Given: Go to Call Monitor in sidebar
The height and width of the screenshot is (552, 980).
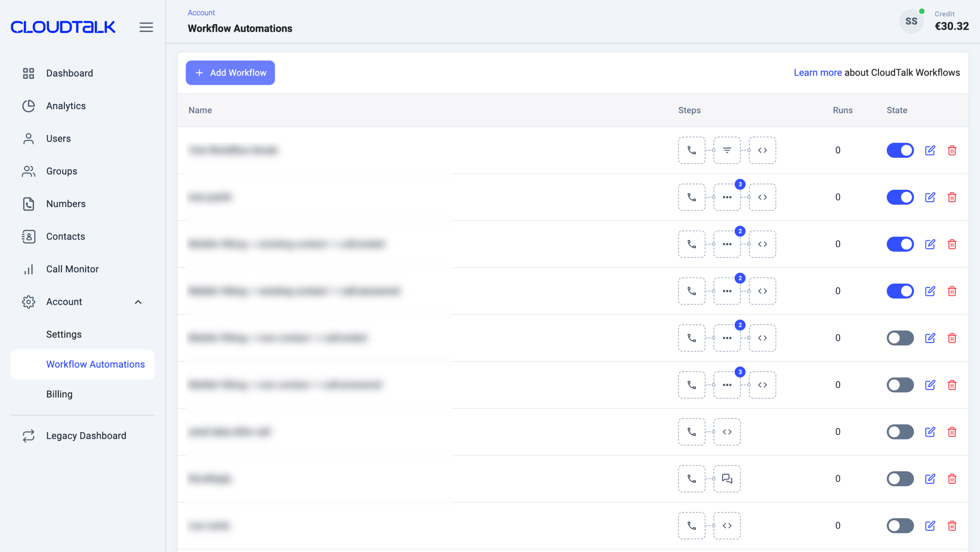Looking at the screenshot, I should click(72, 269).
